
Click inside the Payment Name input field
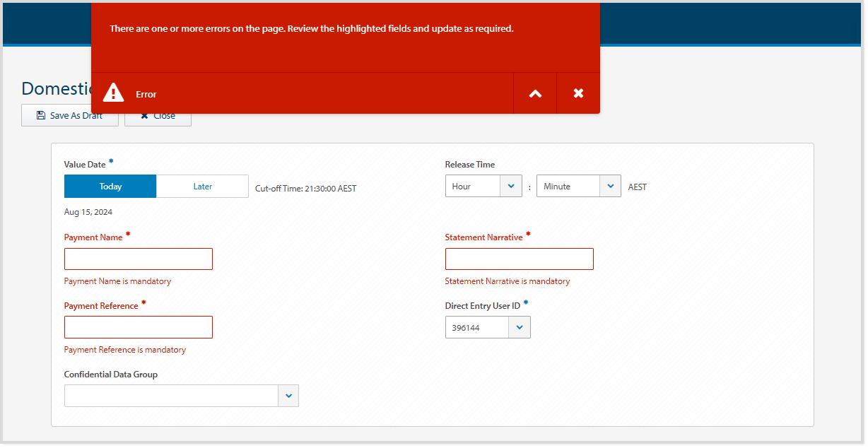[138, 259]
